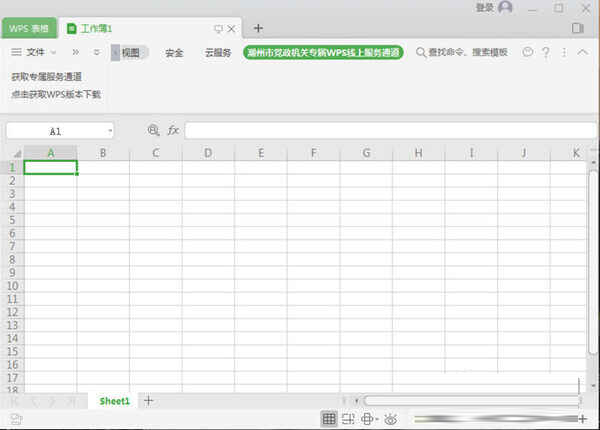The height and width of the screenshot is (430, 600).
Task: Switch to the 视图 ribbon tab
Action: click(x=130, y=52)
